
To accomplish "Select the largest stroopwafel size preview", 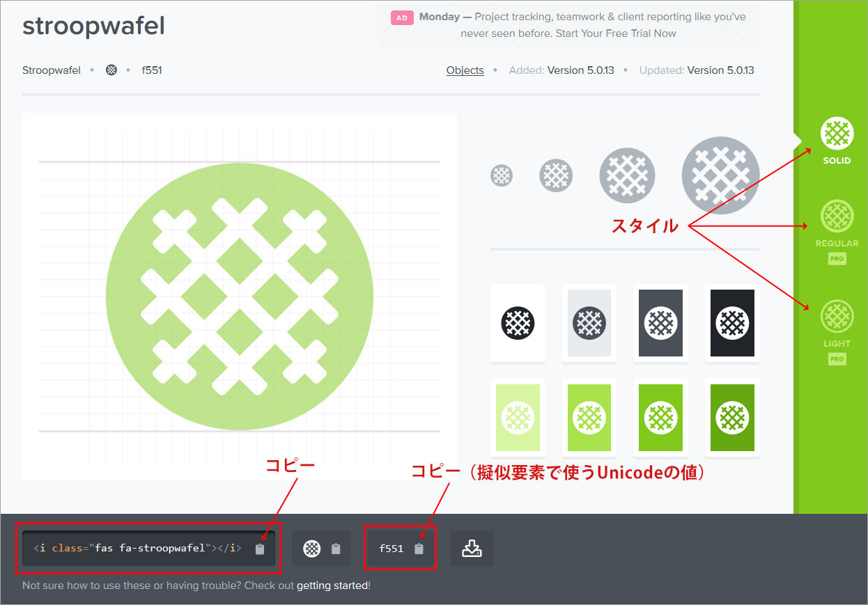I will pyautogui.click(x=720, y=175).
